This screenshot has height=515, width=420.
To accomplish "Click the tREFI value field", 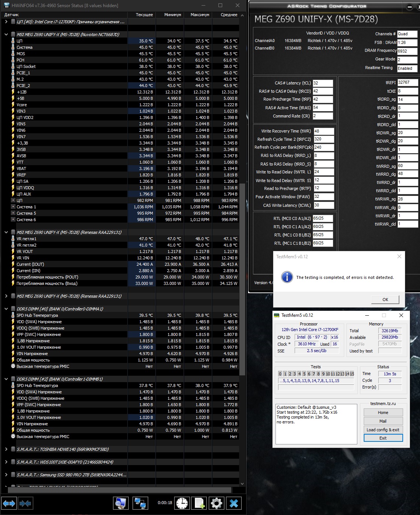I will click(408, 82).
